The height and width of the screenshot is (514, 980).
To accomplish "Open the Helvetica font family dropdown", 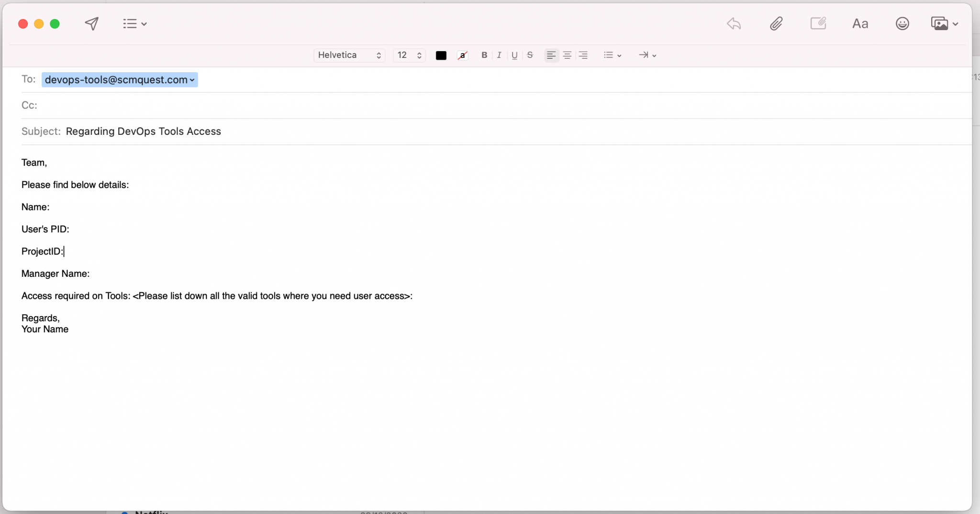I will tap(349, 55).
